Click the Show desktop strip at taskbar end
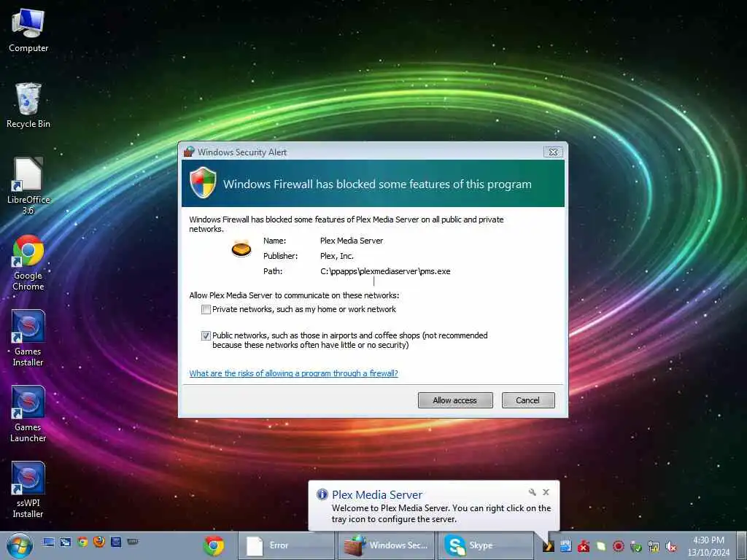This screenshot has width=747, height=560. pyautogui.click(x=741, y=545)
